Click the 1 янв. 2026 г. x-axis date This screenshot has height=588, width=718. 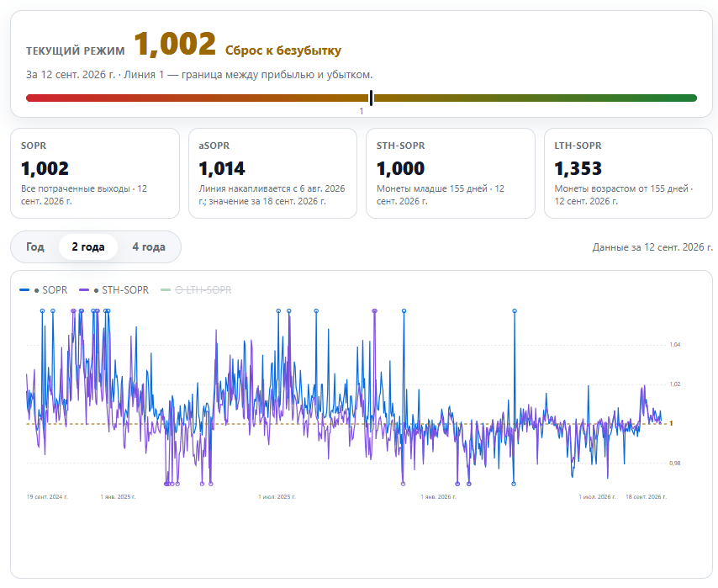click(439, 497)
